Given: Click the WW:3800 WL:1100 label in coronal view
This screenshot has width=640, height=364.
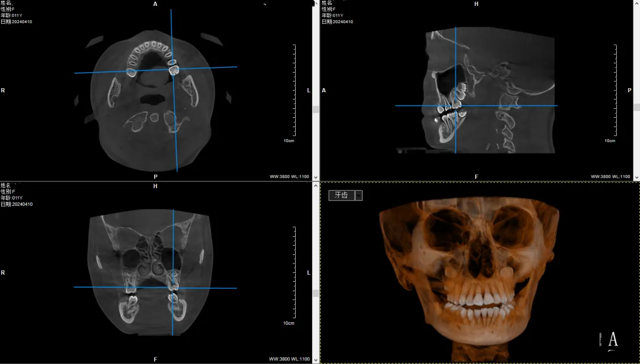Looking at the screenshot, I should pyautogui.click(x=289, y=359).
